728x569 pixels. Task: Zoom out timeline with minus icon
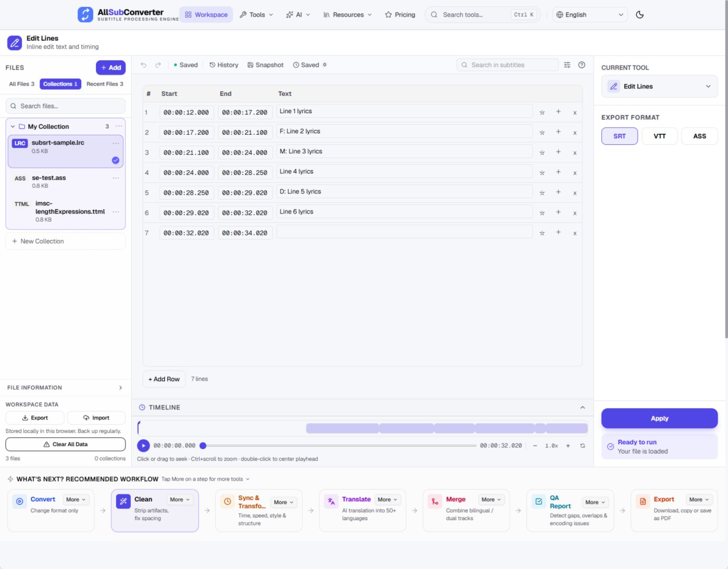(x=535, y=446)
